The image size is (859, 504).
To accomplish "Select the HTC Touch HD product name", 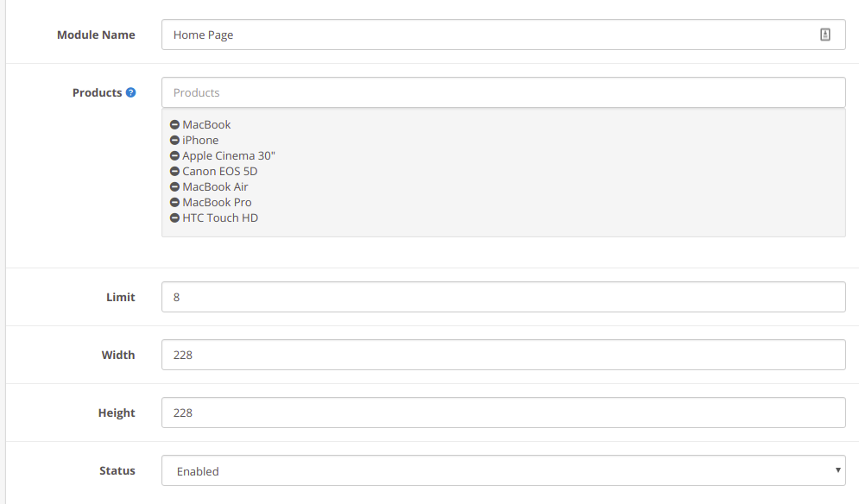I will click(220, 218).
